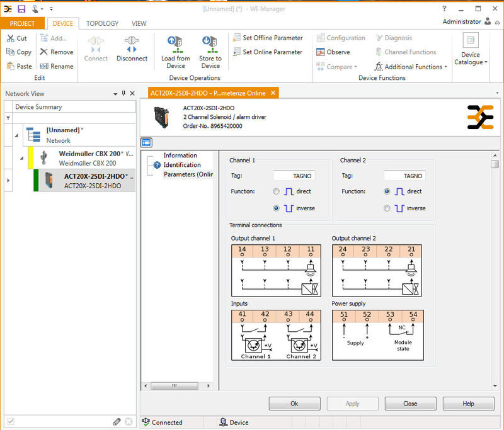This screenshot has height=430, width=504.
Task: Select inverse function for Channel 2
Action: pos(387,208)
